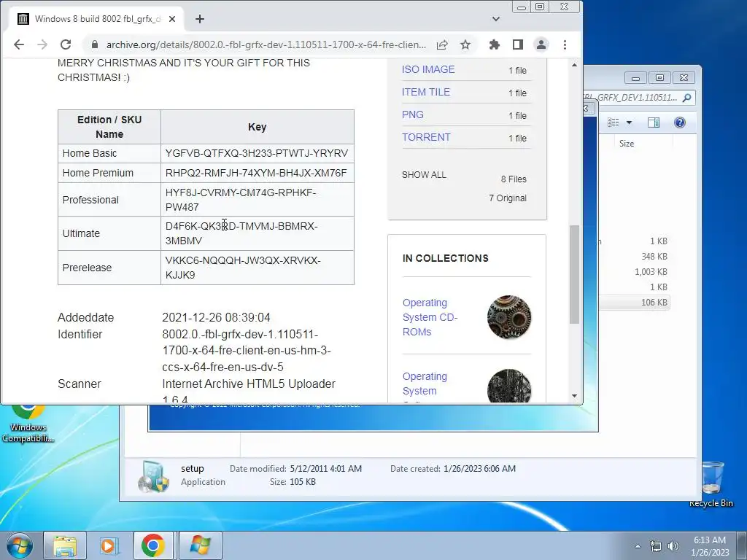The height and width of the screenshot is (560, 747).
Task: Click the webpage vertical scrollbar thumb
Action: tap(575, 274)
